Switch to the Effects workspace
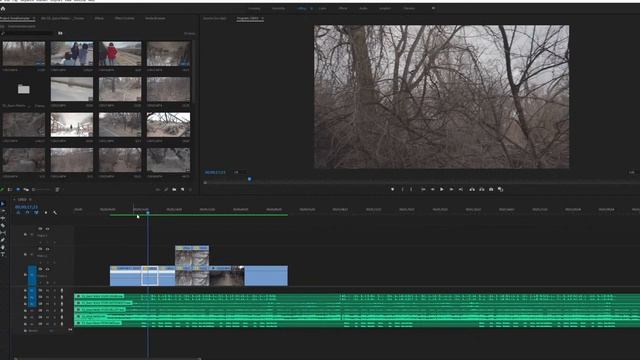640x360 pixels. click(x=343, y=8)
